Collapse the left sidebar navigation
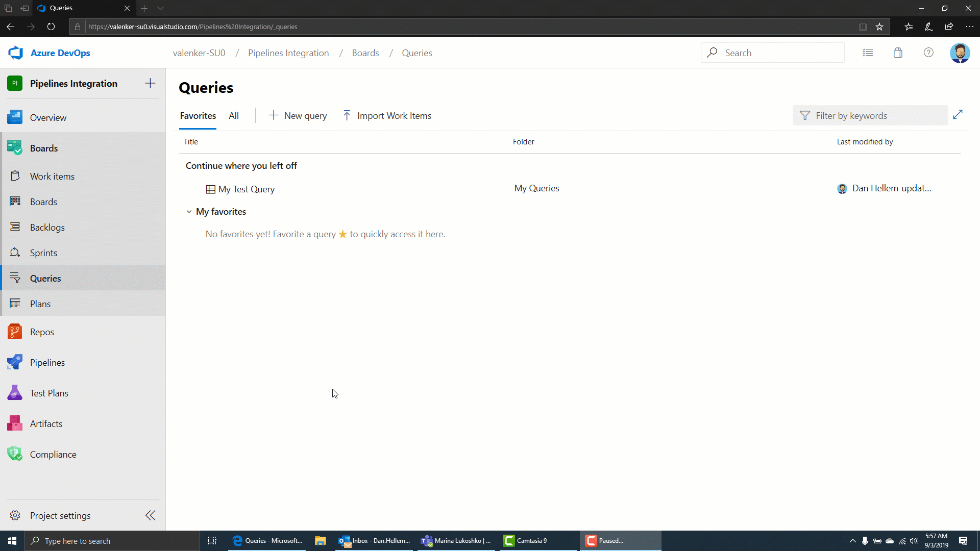Image resolution: width=980 pixels, height=551 pixels. coord(151,515)
